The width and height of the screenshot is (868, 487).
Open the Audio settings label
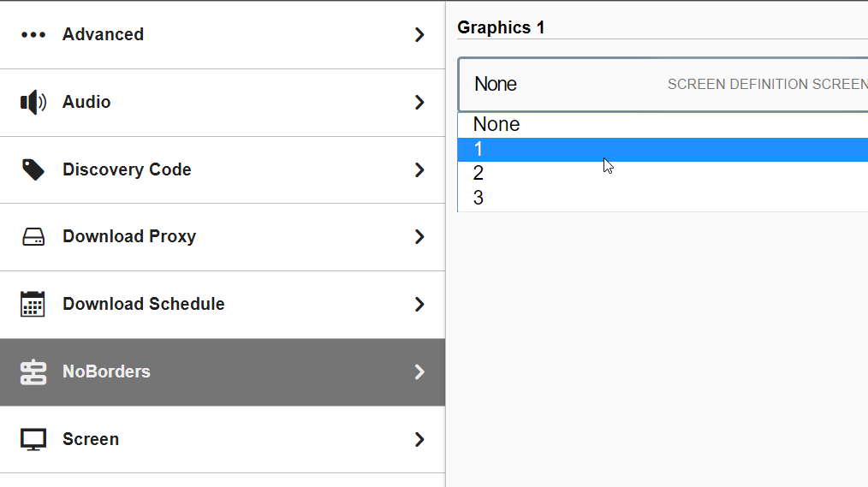[86, 102]
